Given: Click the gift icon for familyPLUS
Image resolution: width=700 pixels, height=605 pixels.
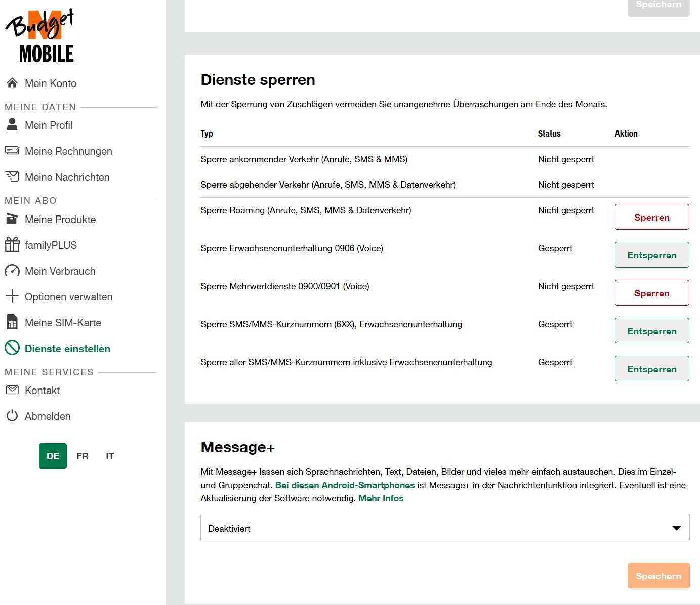Looking at the screenshot, I should coord(12,245).
